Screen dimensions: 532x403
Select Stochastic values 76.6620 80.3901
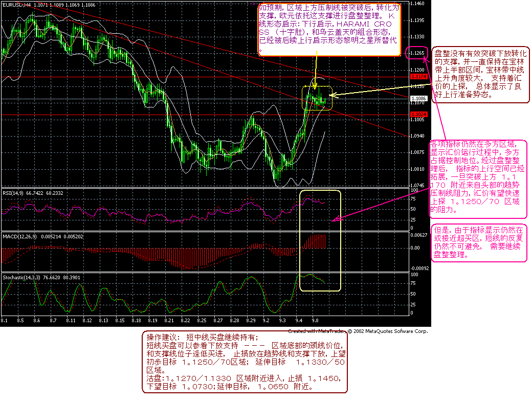[61, 278]
